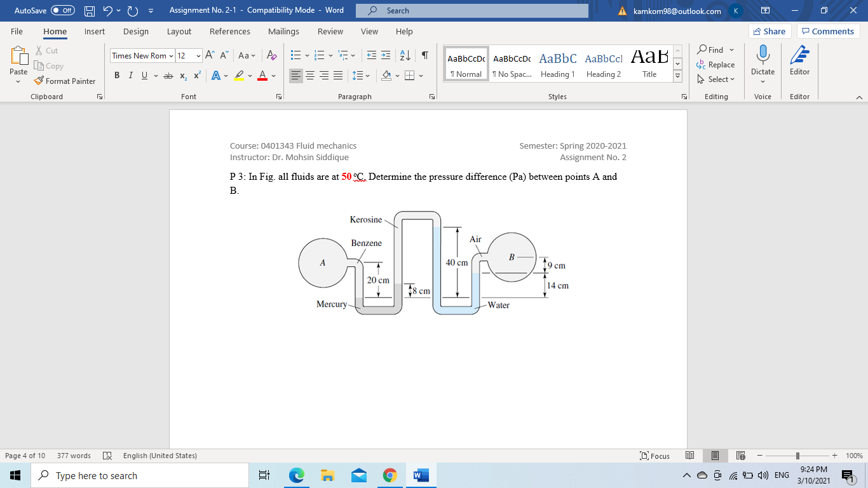868x488 pixels.
Task: Open the Dictate voice tool
Action: point(762,60)
